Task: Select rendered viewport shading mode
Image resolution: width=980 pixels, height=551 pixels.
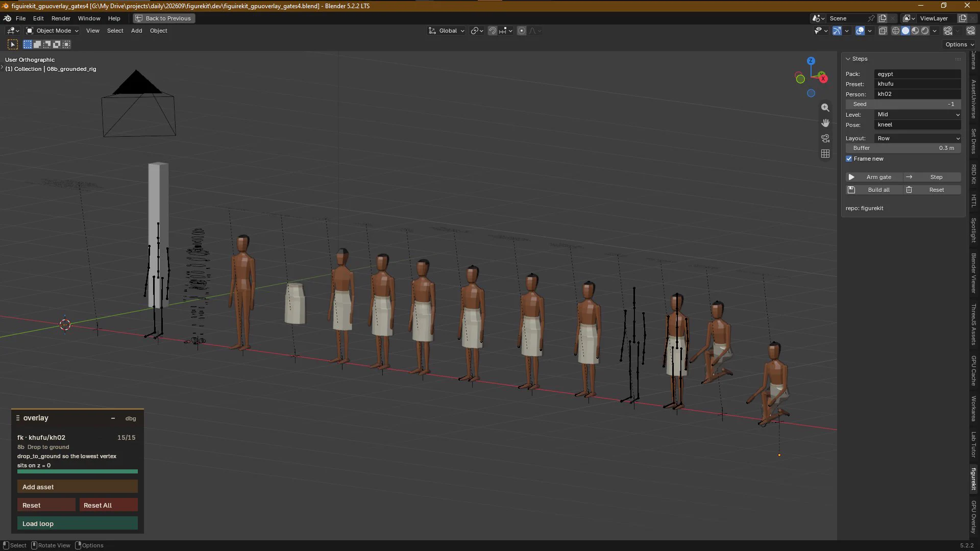Action: pyautogui.click(x=925, y=31)
